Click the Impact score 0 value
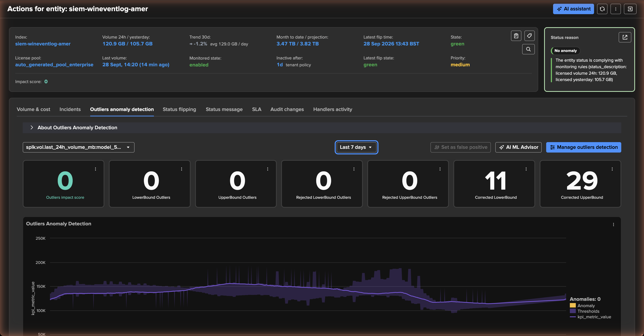This screenshot has height=336, width=644. [46, 82]
